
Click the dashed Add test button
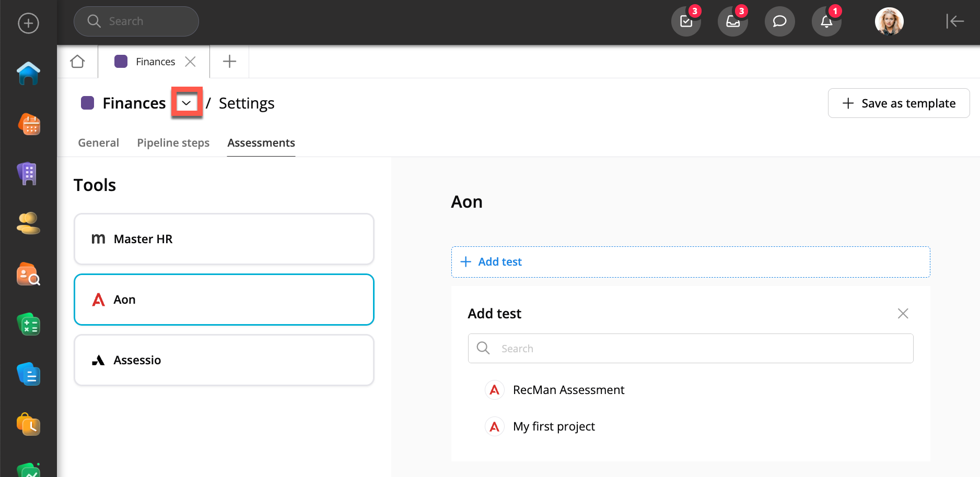[690, 262]
